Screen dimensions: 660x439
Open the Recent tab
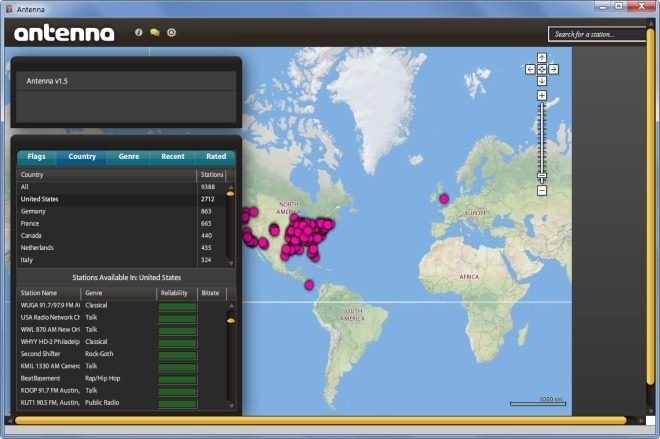click(x=173, y=157)
